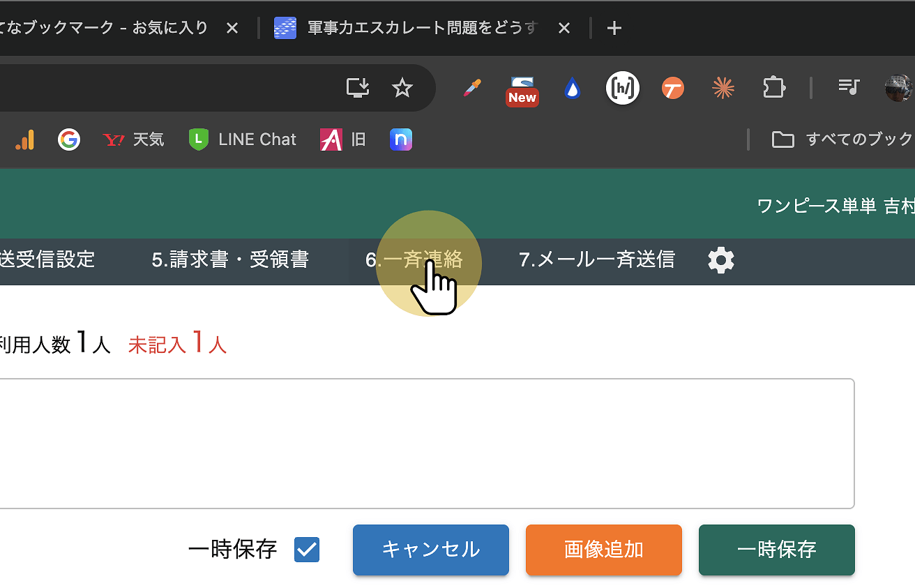
Task: Click the blue water drop extension icon
Action: click(572, 89)
